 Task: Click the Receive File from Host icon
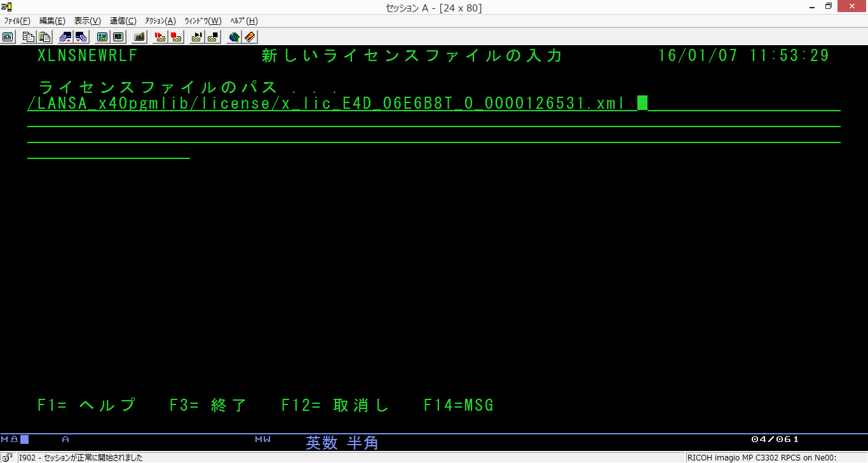pos(81,37)
